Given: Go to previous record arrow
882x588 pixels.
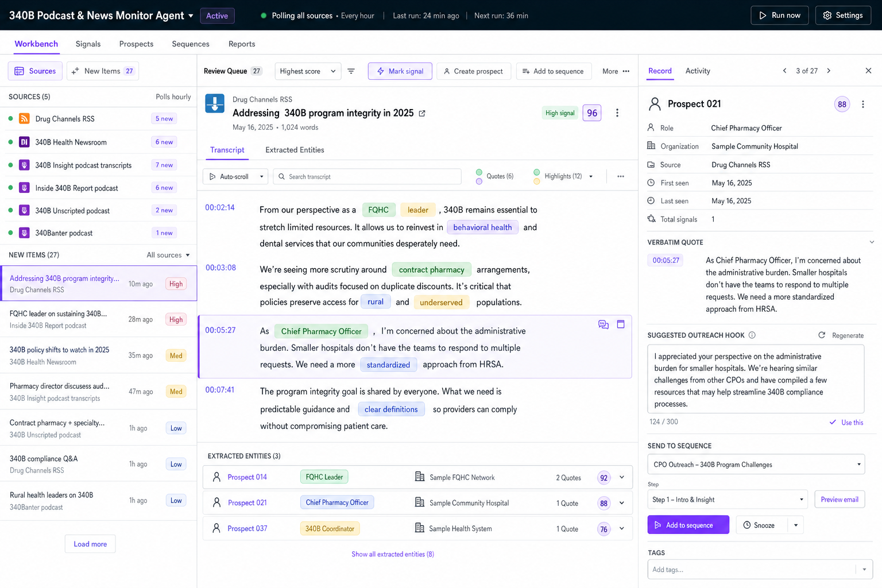Looking at the screenshot, I should click(x=784, y=71).
